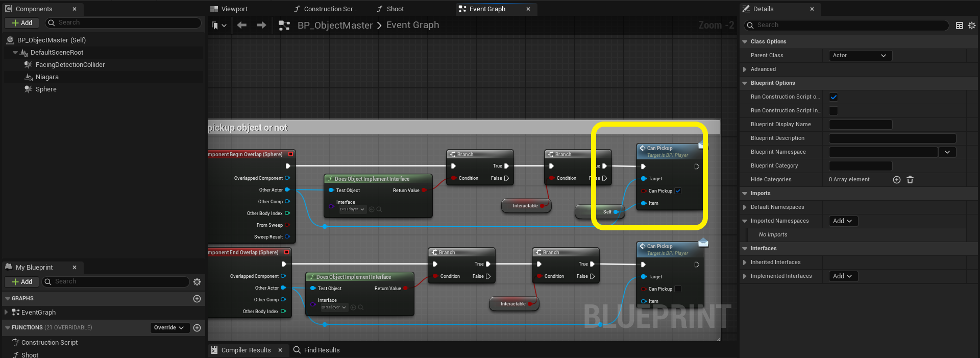Click Add for Implemented Interfaces
980x358 pixels.
[842, 276]
